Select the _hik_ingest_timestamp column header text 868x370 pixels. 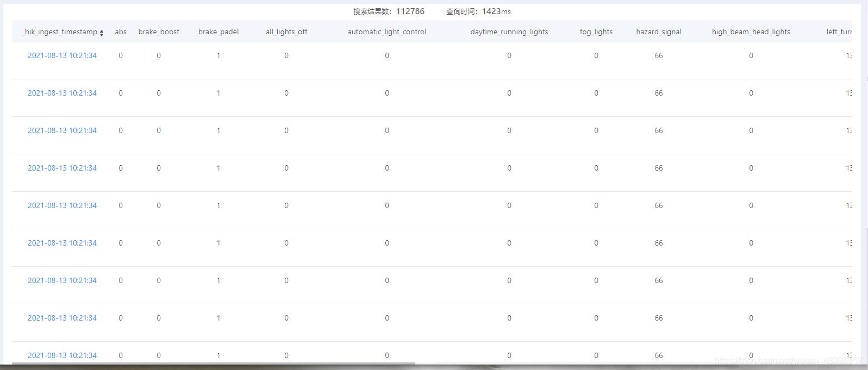(x=59, y=32)
